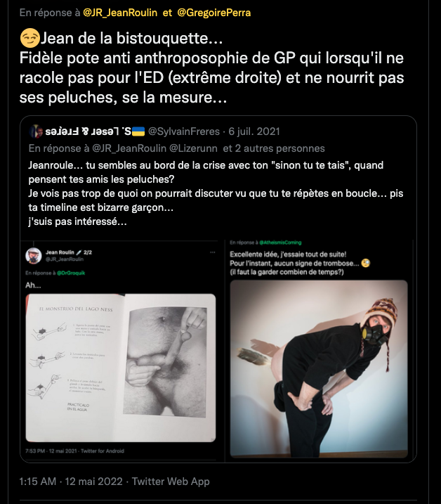Viewport: 441px width, 504px height.
Task: Click the three-dots menu in embedded tweet
Action: coord(213,252)
